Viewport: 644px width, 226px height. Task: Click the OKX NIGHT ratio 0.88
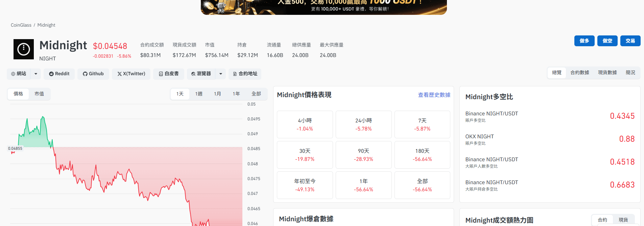click(x=627, y=139)
